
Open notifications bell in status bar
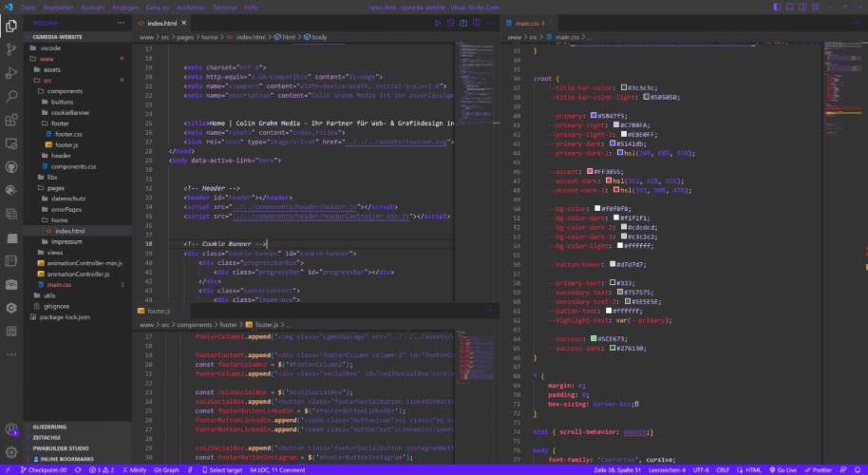click(858, 470)
